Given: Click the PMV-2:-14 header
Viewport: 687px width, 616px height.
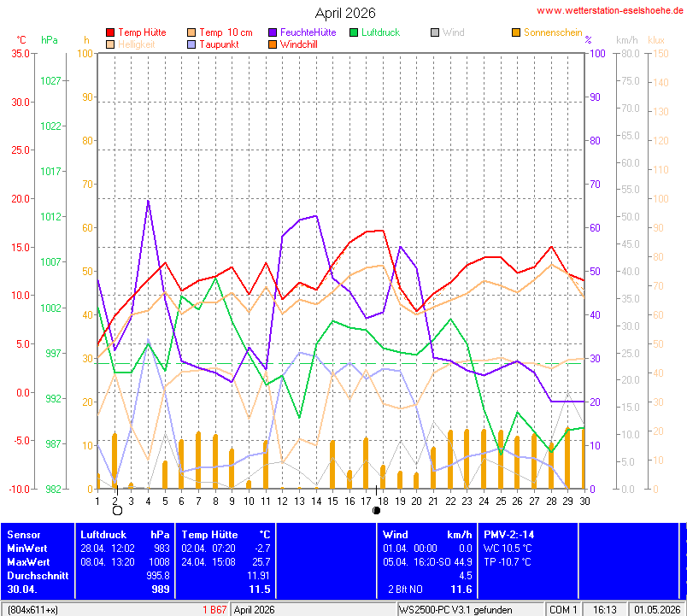Looking at the screenshot, I should coord(508,535).
